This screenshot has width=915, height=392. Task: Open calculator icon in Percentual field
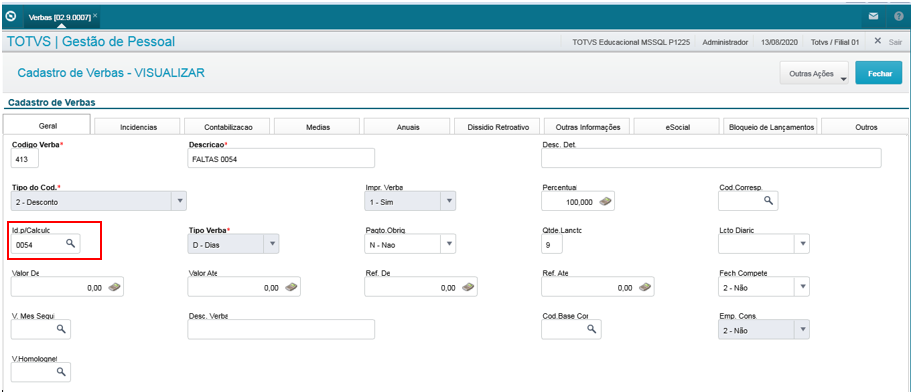point(607,201)
